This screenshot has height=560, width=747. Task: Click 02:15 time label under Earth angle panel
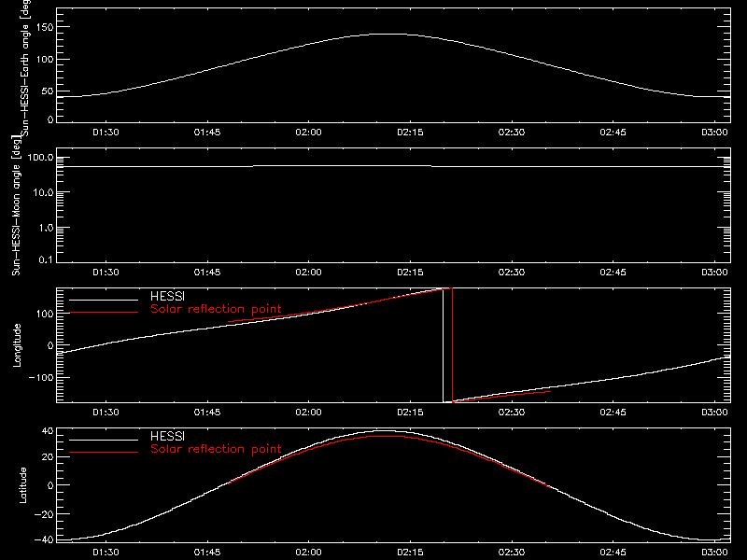click(x=410, y=133)
